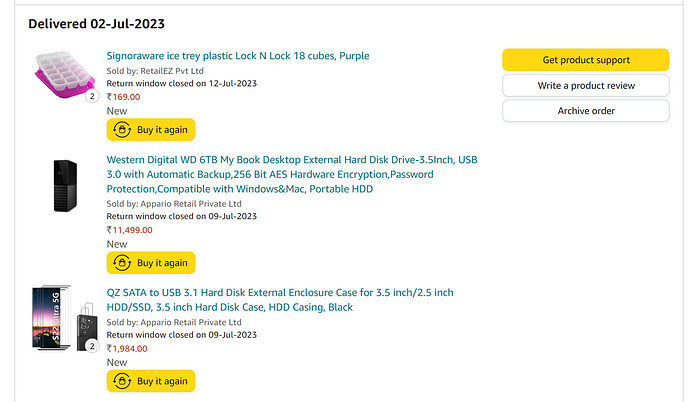Viewport: 690px width, 402px height.
Task: Click the Get product support button
Action: click(586, 60)
